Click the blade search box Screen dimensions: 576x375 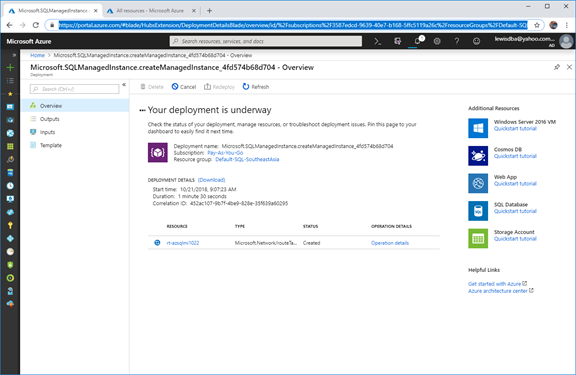coord(75,89)
